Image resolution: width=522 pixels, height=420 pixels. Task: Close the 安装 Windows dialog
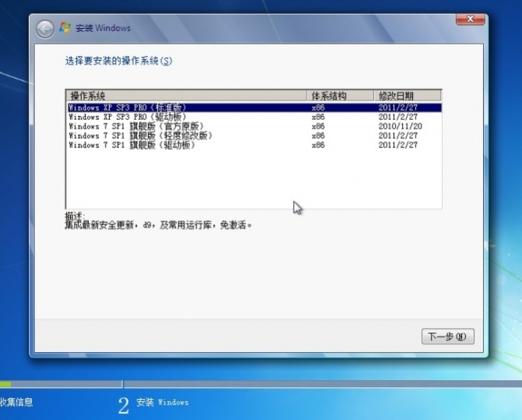pos(470,19)
